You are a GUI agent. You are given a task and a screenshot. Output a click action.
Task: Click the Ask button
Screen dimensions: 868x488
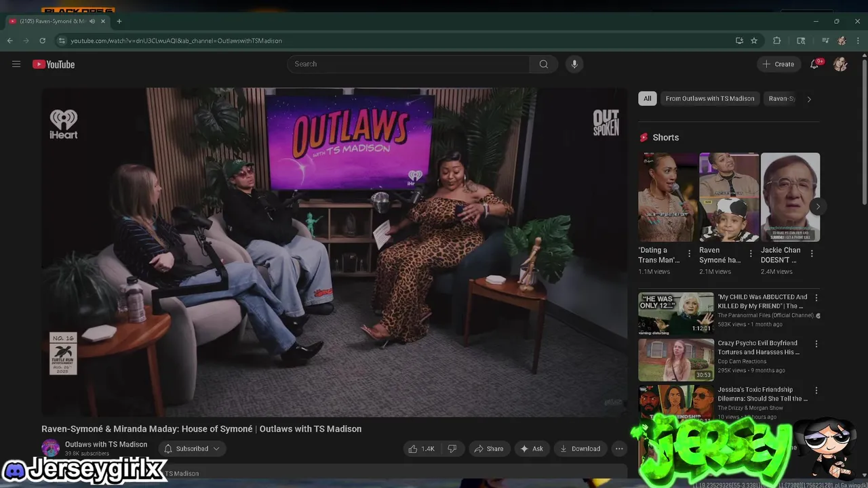[532, 449]
